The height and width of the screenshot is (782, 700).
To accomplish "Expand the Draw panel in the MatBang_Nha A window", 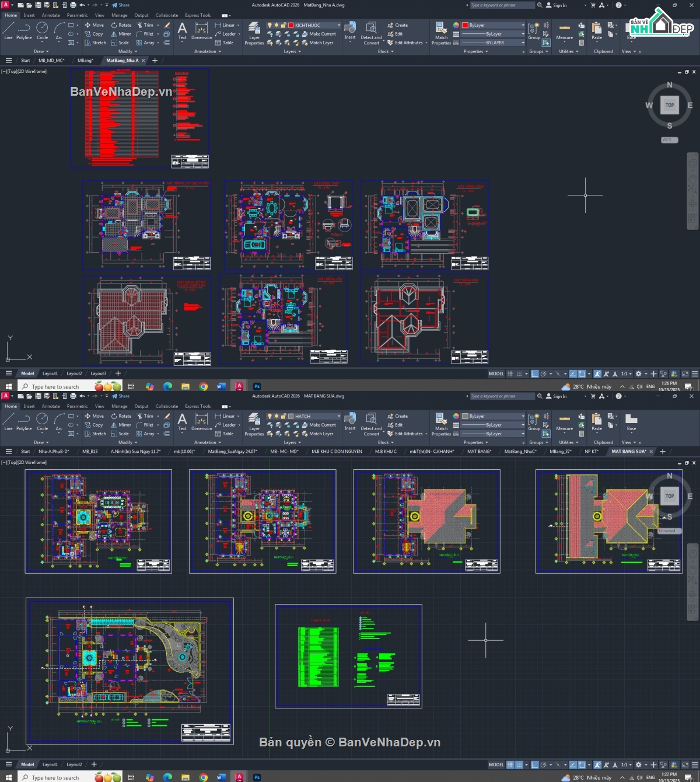I will [x=41, y=51].
